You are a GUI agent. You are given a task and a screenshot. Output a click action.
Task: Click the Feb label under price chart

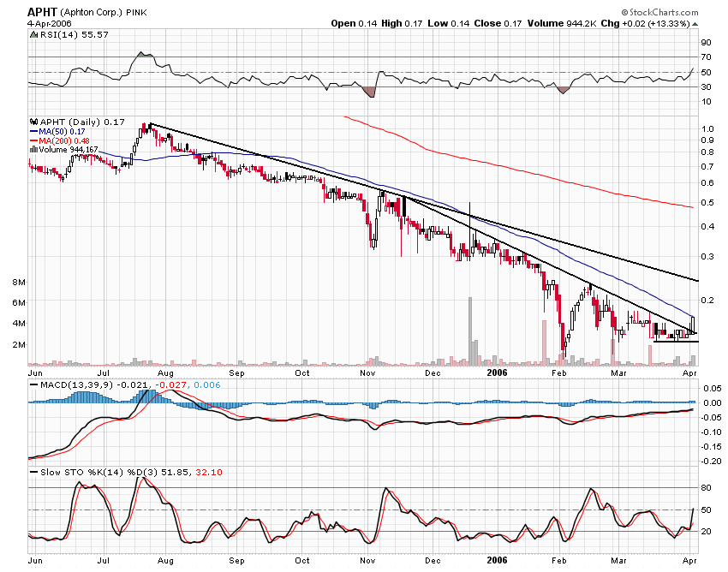coord(559,372)
